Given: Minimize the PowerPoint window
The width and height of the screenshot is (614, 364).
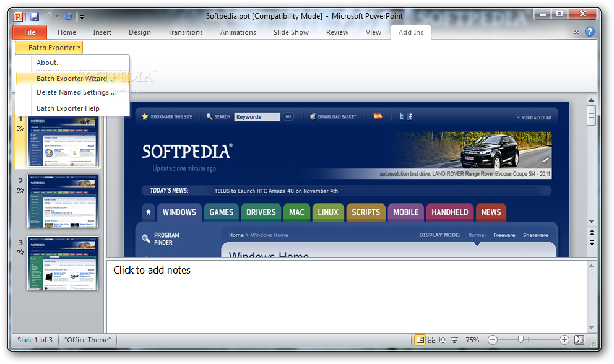Looking at the screenshot, I should pyautogui.click(x=543, y=14).
